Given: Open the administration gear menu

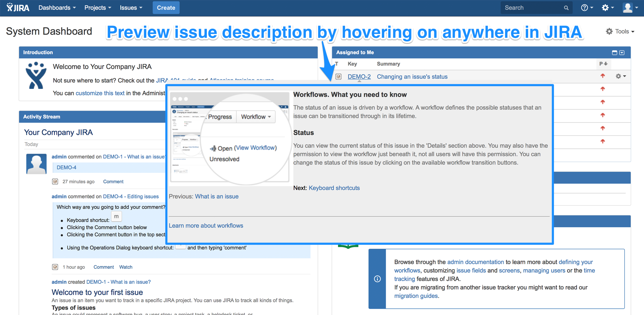Looking at the screenshot, I should tap(608, 8).
